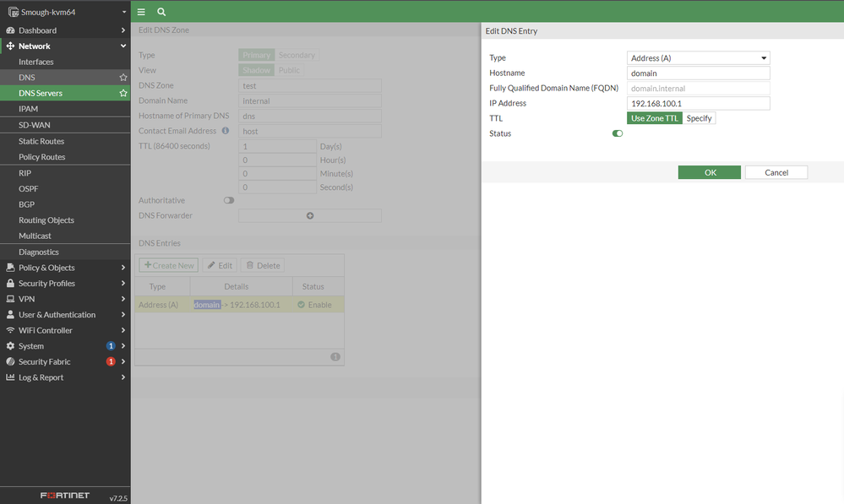Click the green check icon beside Enable
Viewport: 844px width, 504px height.
(302, 305)
